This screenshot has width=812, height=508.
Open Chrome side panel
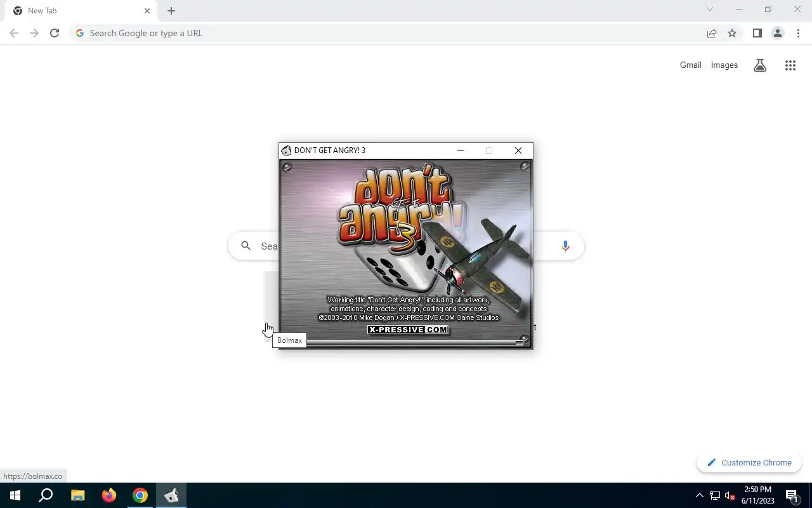coord(757,33)
